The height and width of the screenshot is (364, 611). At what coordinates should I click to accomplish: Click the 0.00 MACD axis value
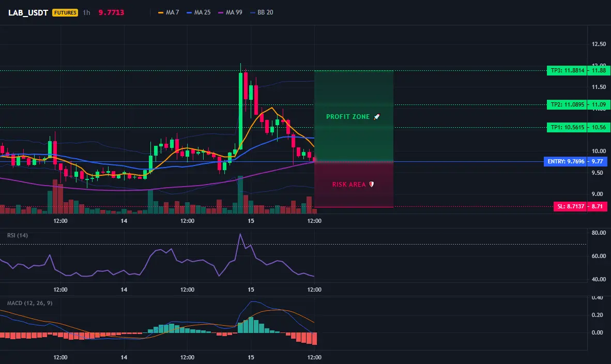[598, 332]
